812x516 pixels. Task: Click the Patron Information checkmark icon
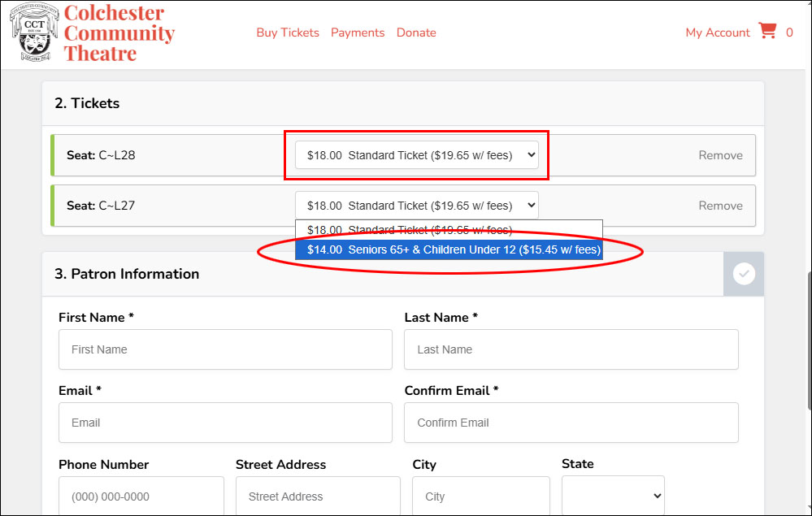[744, 275]
